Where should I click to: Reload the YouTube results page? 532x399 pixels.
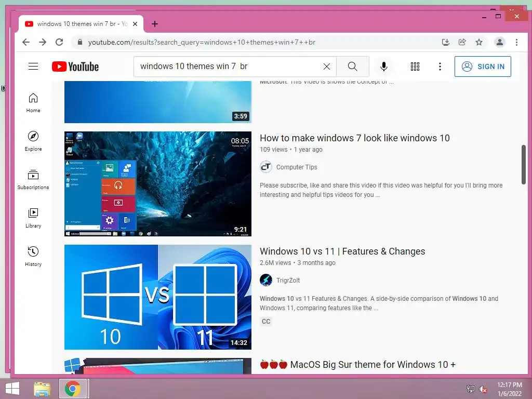(59, 42)
